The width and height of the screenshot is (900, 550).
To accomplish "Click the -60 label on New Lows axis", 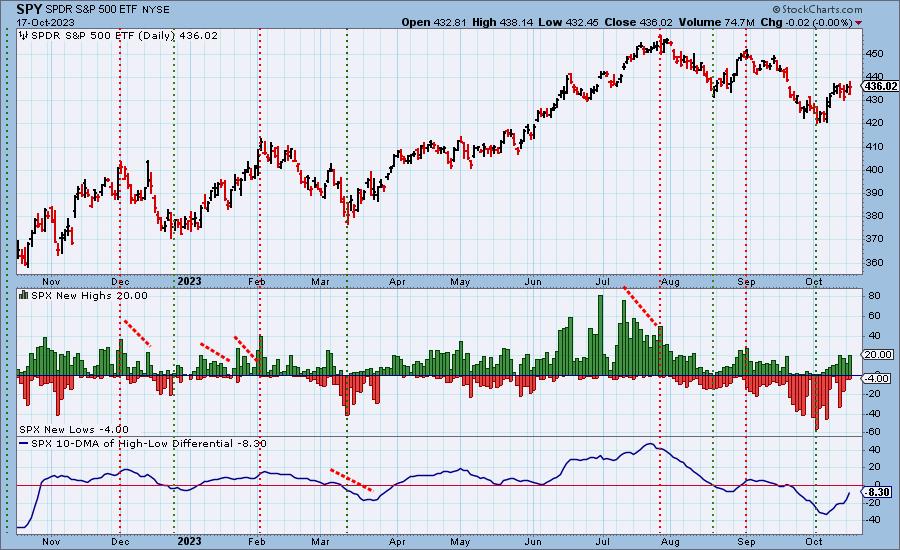I will click(874, 432).
